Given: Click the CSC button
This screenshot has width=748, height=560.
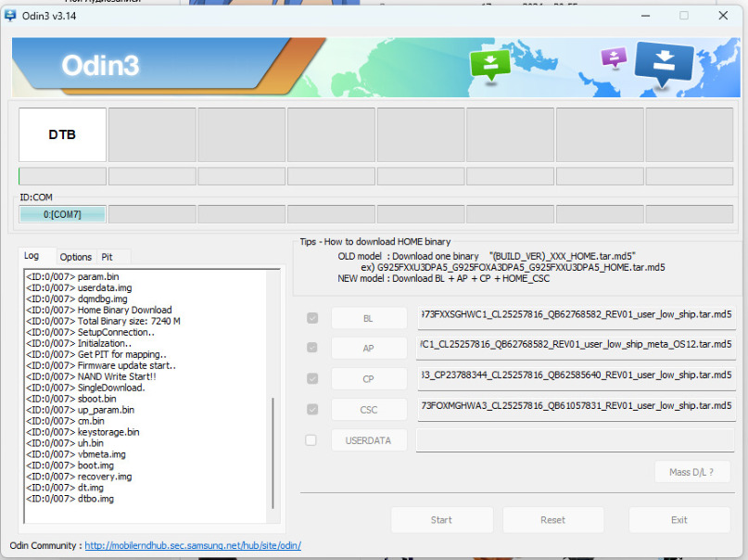Looking at the screenshot, I should pos(369,409).
